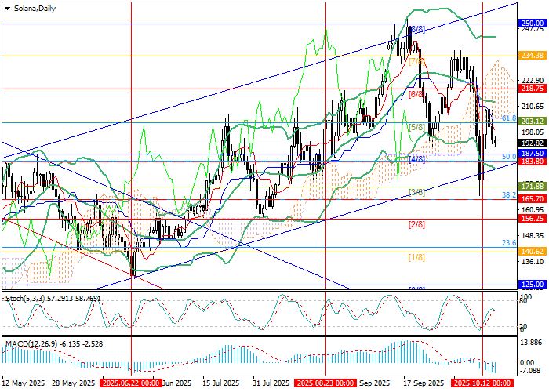
Task: Click the 38.2 Fibonacci level label
Action: [509, 195]
